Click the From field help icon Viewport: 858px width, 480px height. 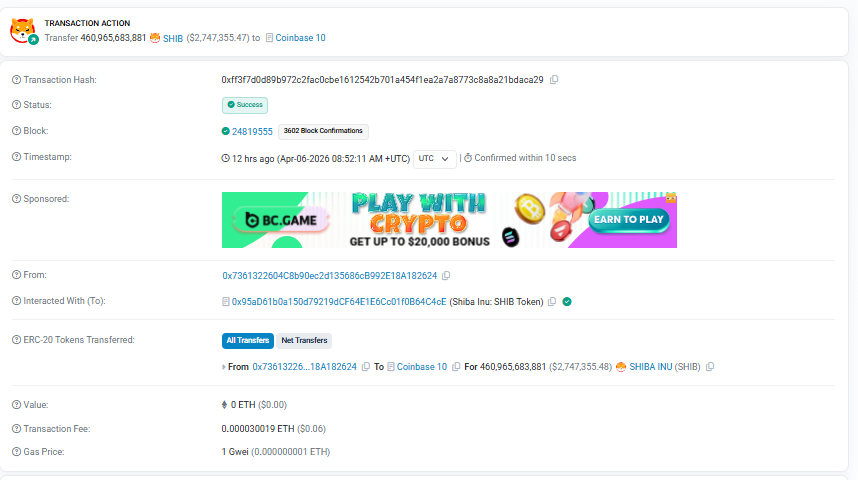point(16,275)
